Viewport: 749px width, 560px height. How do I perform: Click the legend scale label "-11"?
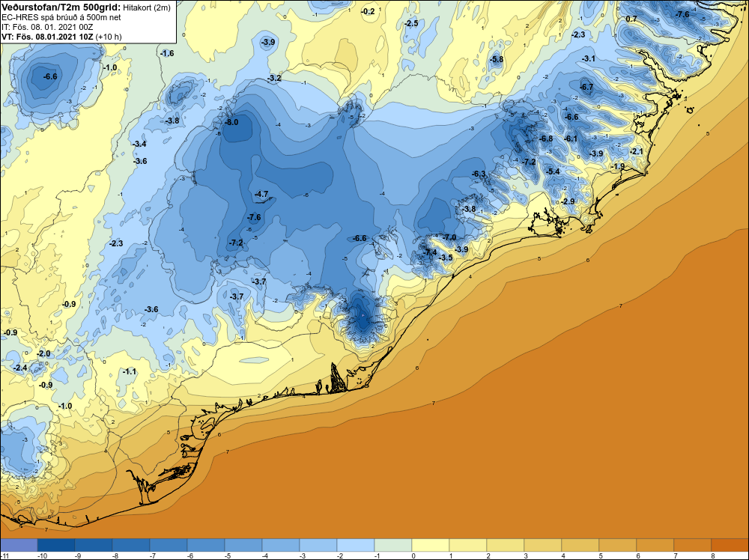tap(4, 556)
